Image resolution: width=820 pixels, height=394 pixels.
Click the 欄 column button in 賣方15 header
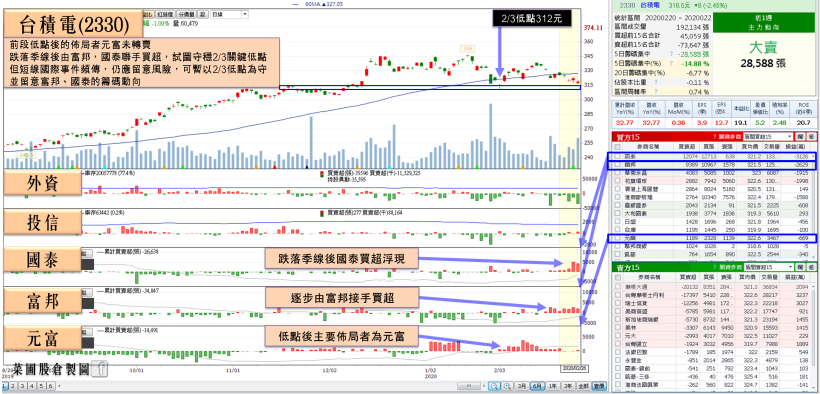tap(800, 267)
